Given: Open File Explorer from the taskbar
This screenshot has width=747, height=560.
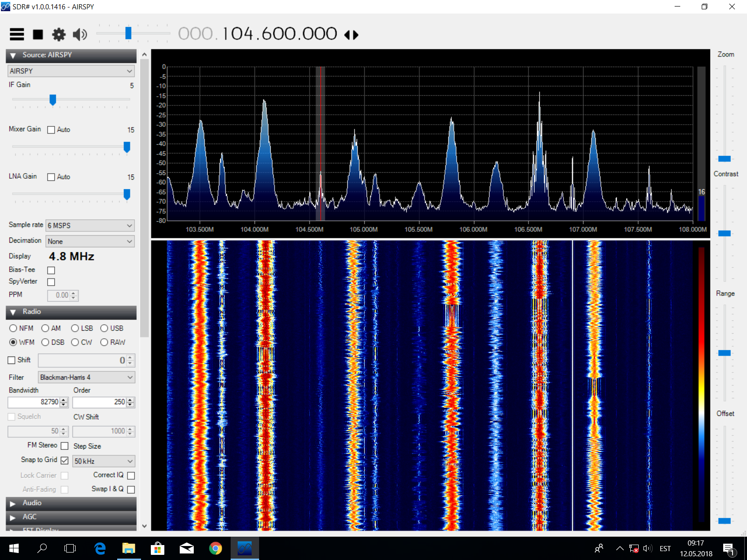Looking at the screenshot, I should [x=129, y=548].
